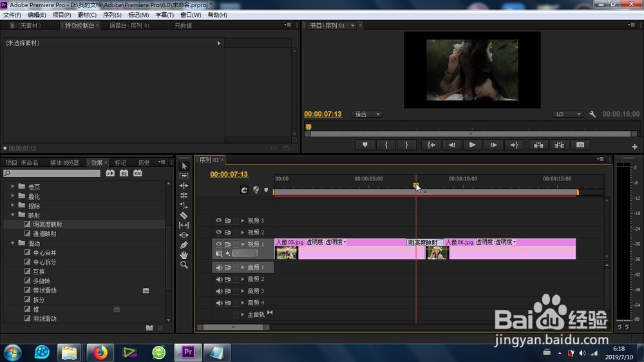Select the Ripple Edit tool
Viewport: 644px width, 362px height.
click(x=184, y=186)
